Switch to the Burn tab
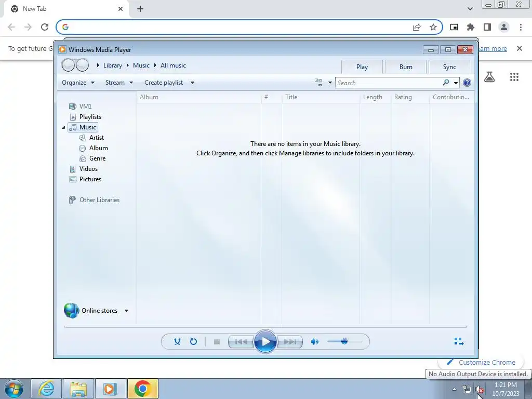 coord(406,67)
